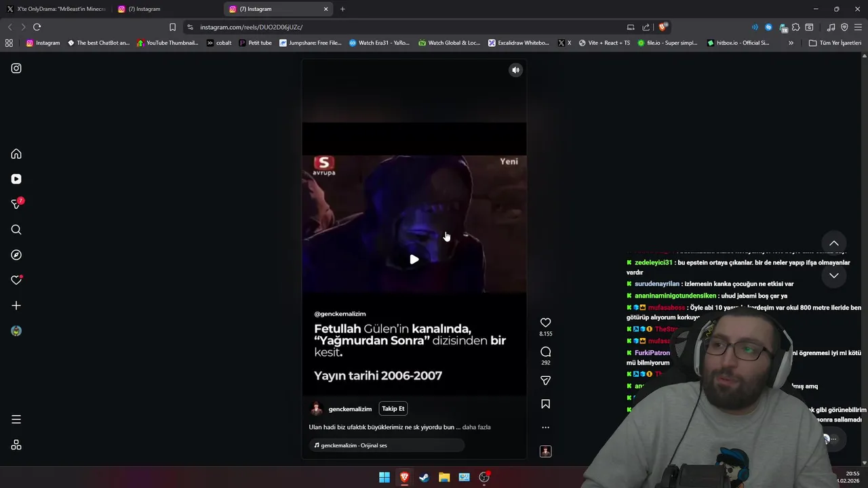868x488 pixels.
Task: Click Takip Et follow button
Action: point(393,409)
